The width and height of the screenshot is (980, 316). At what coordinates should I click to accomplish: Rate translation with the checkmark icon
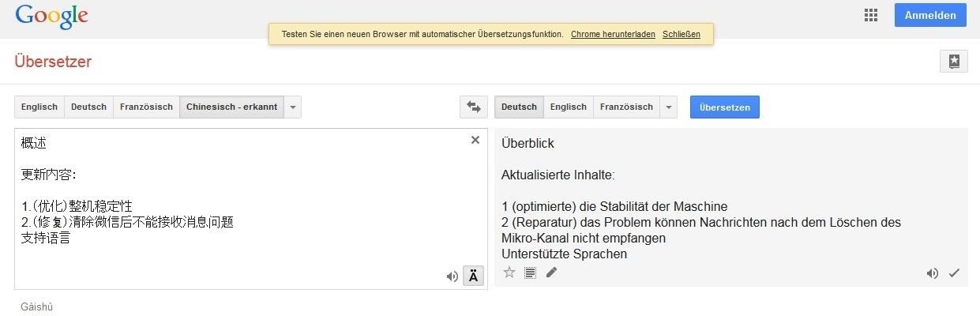point(954,273)
